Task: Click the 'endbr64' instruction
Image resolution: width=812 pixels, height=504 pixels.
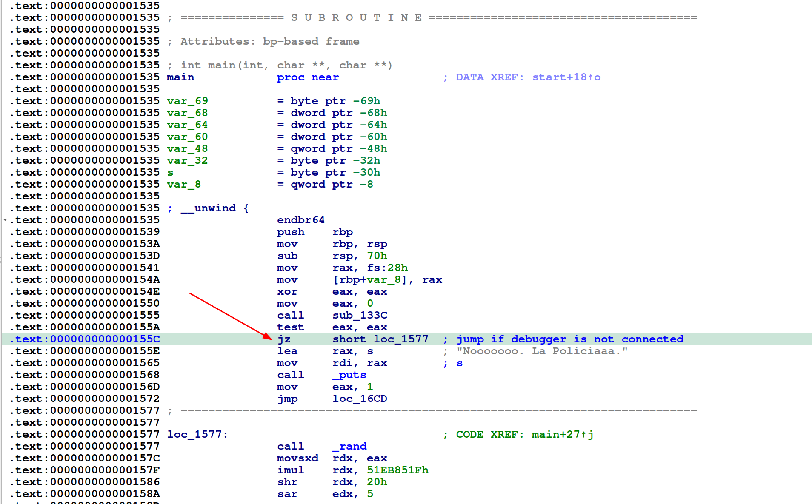Action: tap(301, 220)
